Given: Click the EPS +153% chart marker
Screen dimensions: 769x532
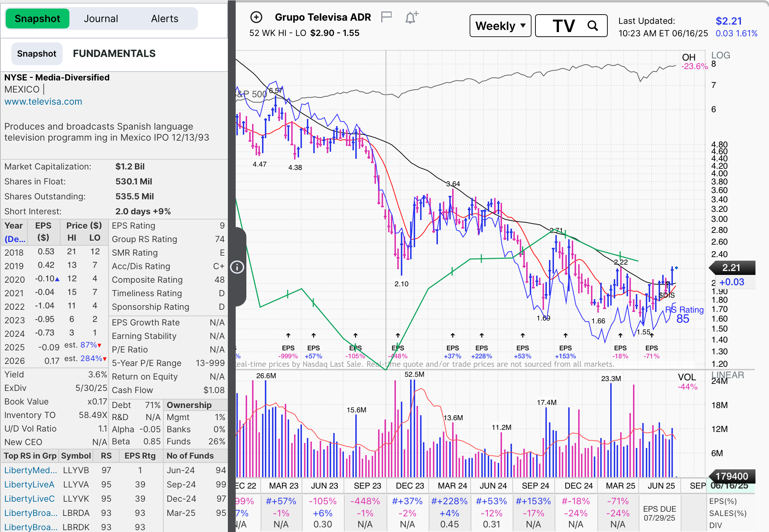Looking at the screenshot, I should click(565, 352).
